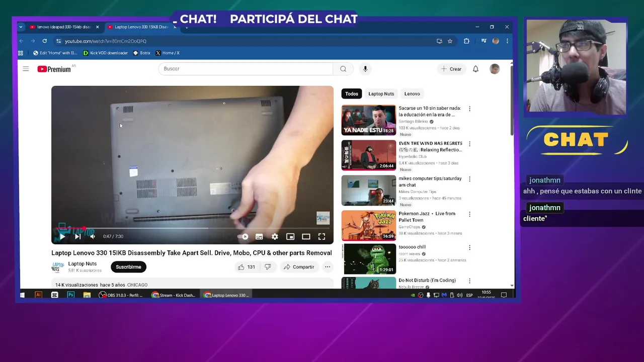Open the Chrome apps grid shortcut
The height and width of the screenshot is (362, 644).
click(x=21, y=53)
